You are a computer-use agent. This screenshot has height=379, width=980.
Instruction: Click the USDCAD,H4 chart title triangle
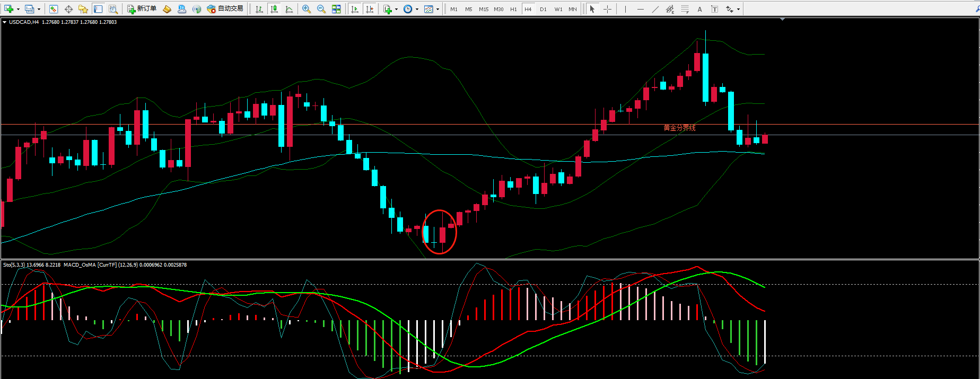pos(5,22)
